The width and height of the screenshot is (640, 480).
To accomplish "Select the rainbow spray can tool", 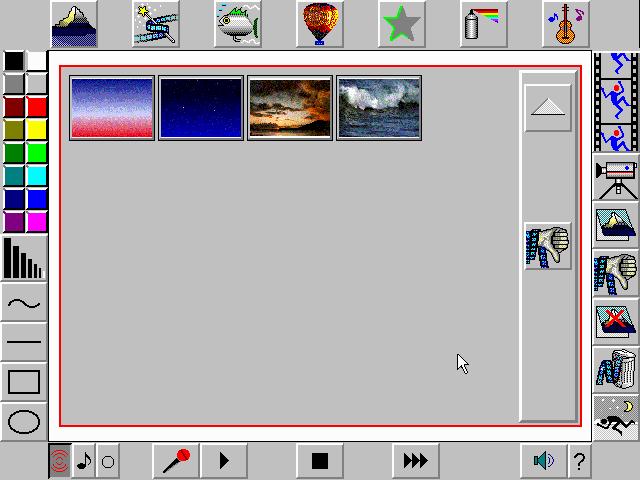I will pos(484,24).
